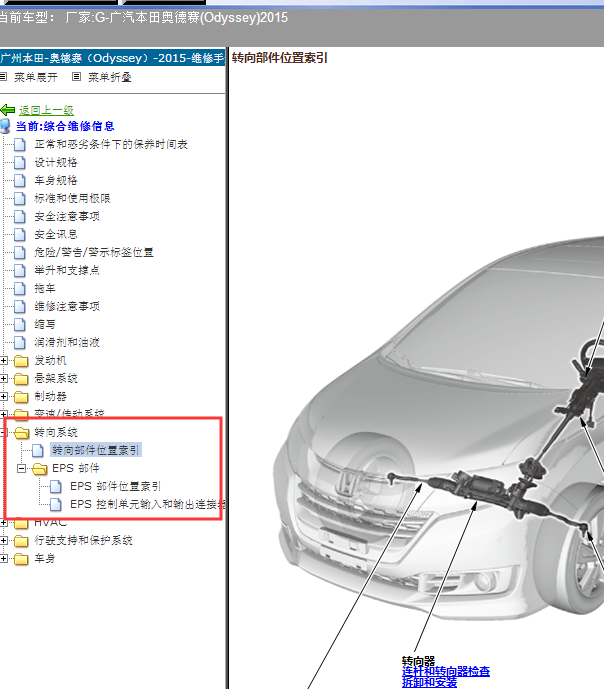Click the steering gear in car diagram
This screenshot has width=604, height=689.
coord(488,492)
